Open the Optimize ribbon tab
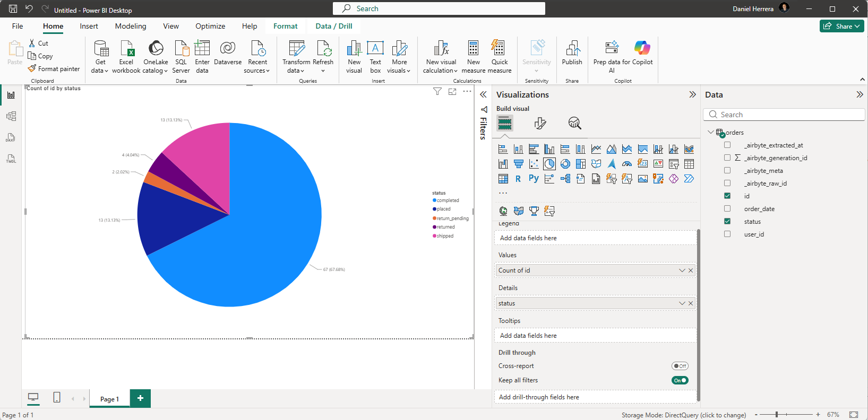This screenshot has height=420, width=868. tap(210, 26)
